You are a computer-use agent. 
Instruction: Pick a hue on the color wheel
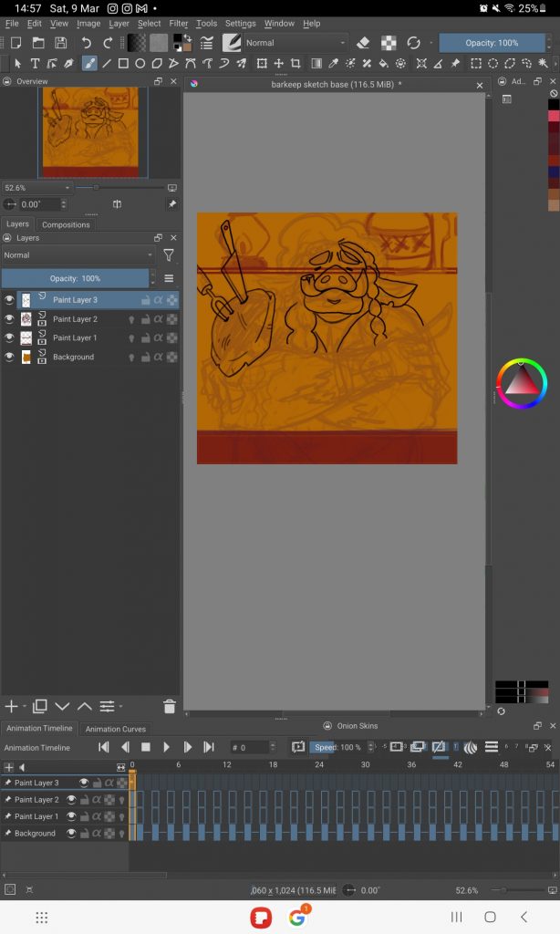(x=522, y=384)
